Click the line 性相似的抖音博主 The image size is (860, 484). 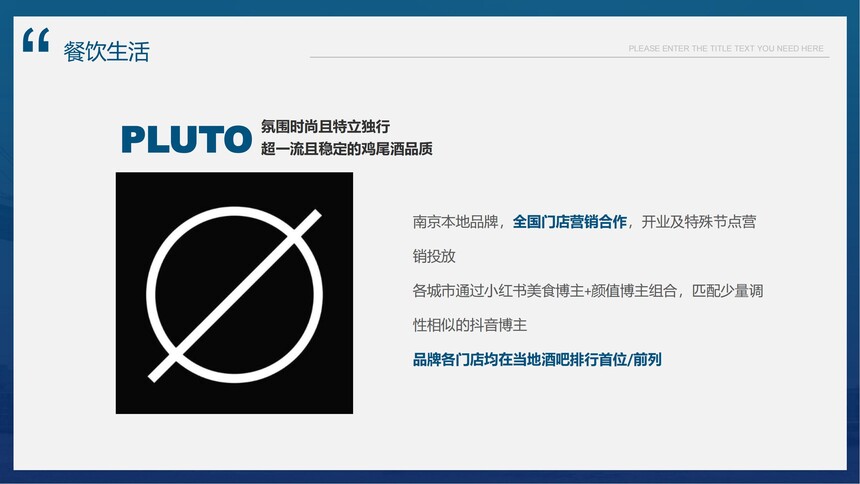[x=469, y=325]
